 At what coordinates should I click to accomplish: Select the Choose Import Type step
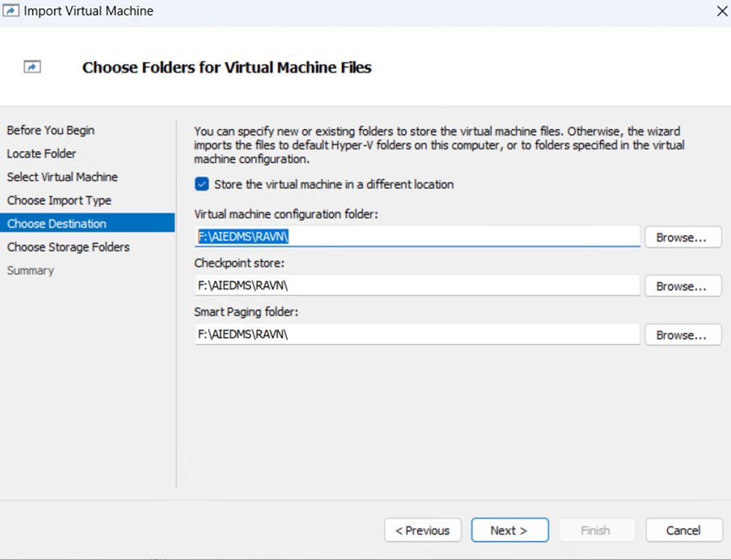pos(59,200)
